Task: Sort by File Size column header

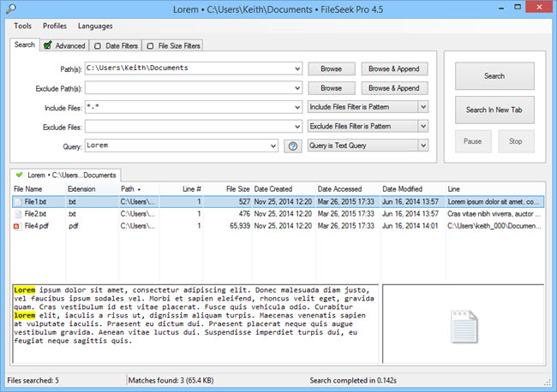Action: [x=228, y=189]
